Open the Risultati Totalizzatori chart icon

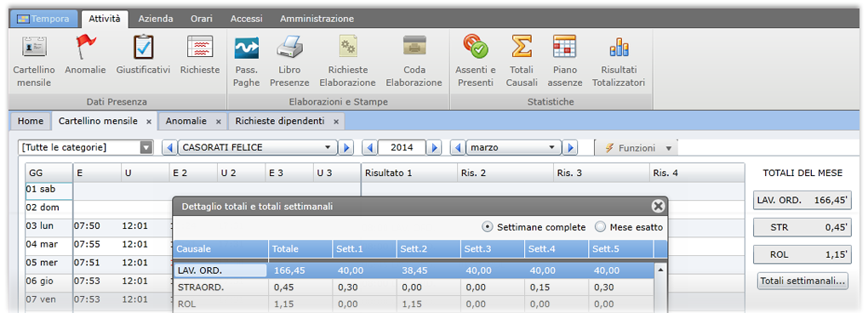pos(619,47)
